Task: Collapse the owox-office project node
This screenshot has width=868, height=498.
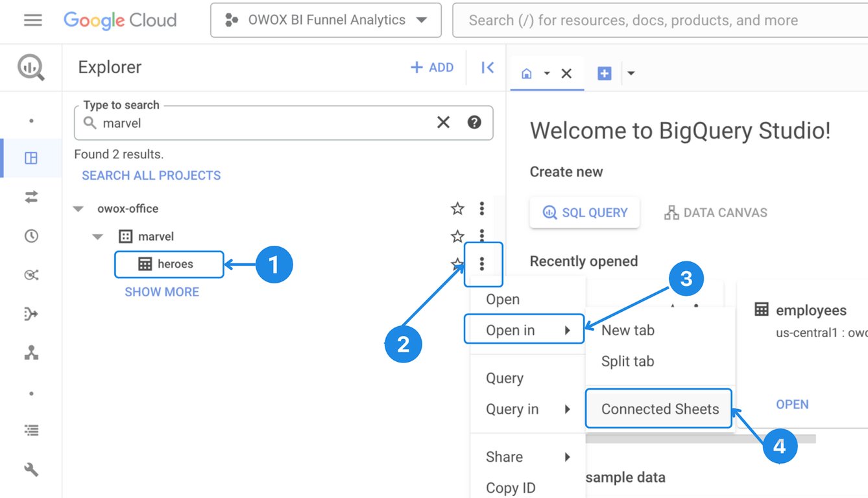Action: [78, 209]
